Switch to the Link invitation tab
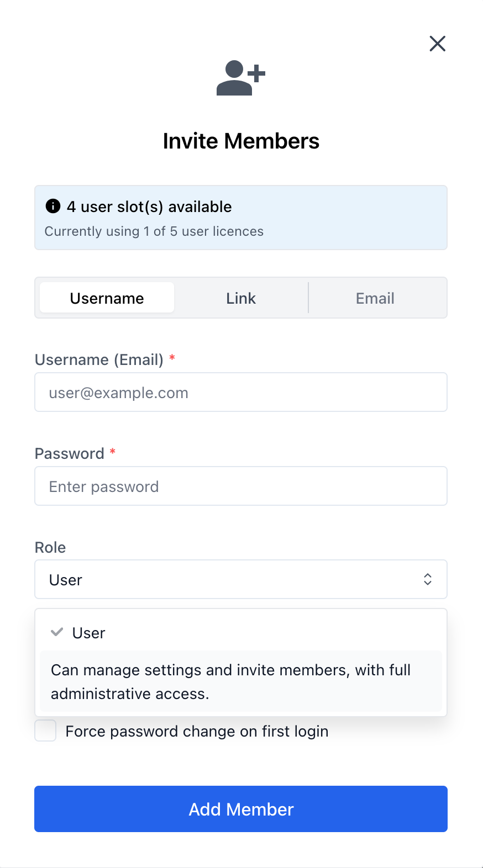The height and width of the screenshot is (868, 483). click(x=240, y=298)
